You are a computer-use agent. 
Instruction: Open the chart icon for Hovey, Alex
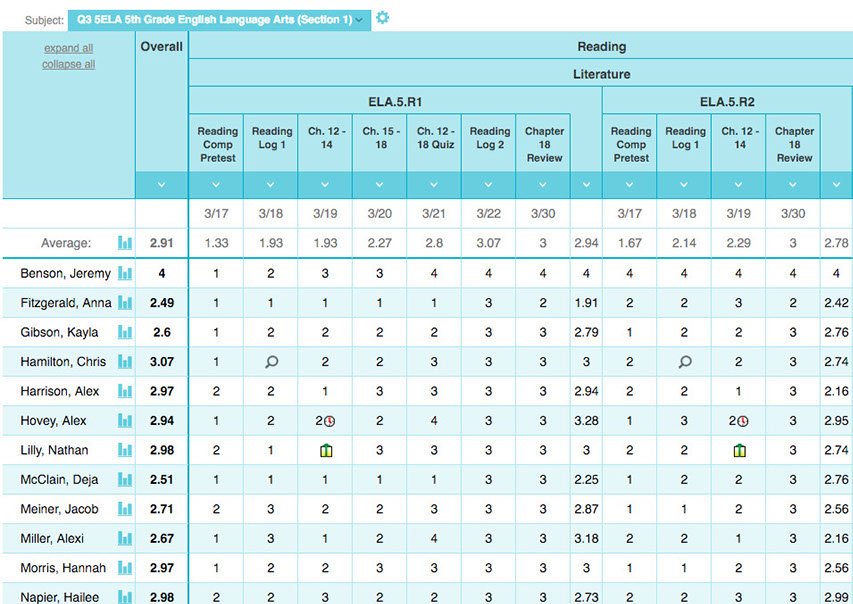(125, 420)
